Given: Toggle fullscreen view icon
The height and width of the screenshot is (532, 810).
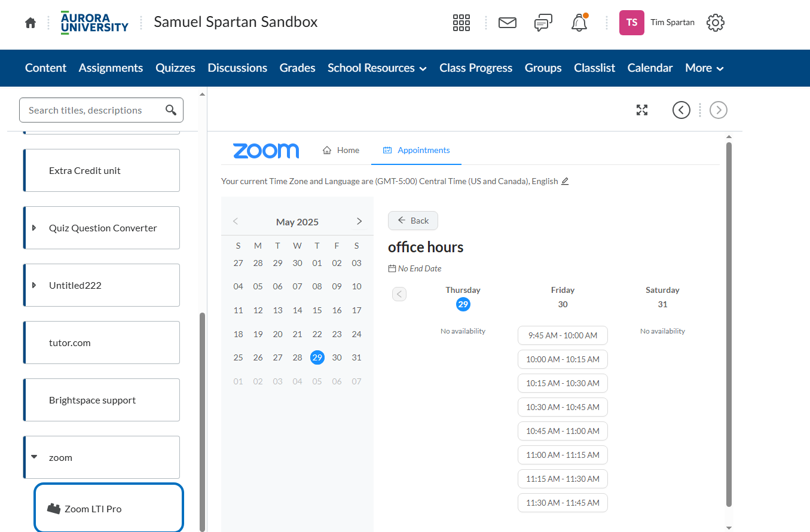Looking at the screenshot, I should 642,110.
